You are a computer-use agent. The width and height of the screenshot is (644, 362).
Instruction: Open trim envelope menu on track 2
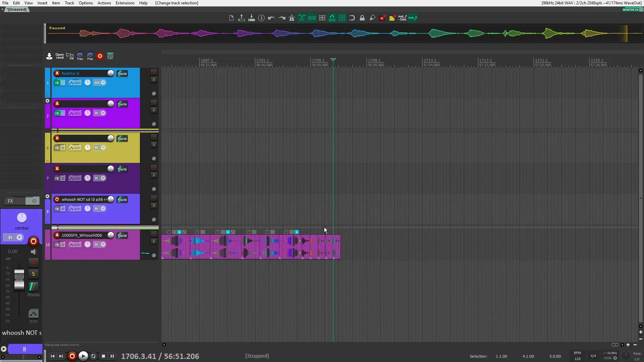[x=75, y=113]
